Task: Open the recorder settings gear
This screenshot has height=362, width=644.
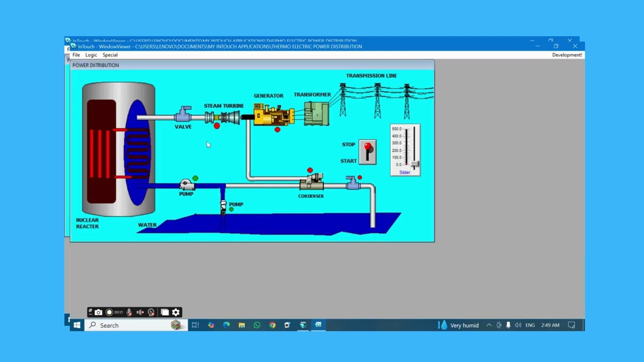Action: coord(176,312)
